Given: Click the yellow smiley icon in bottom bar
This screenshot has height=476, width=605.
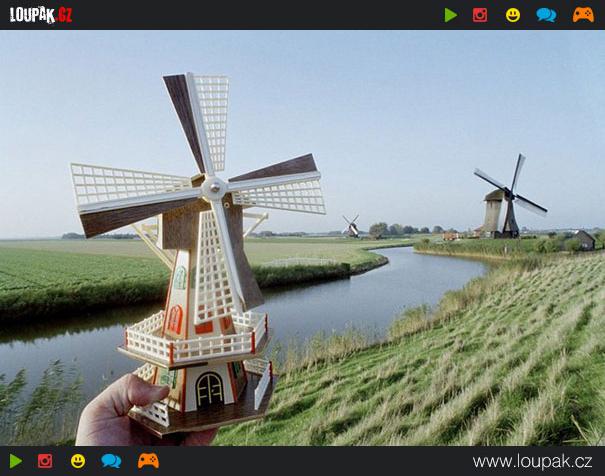Looking at the screenshot, I should click(x=78, y=461).
